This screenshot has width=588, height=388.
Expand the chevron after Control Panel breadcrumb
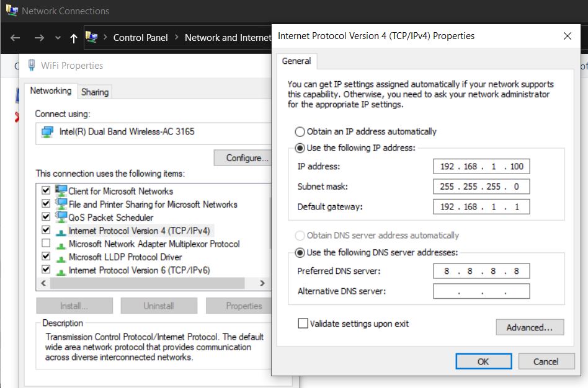[176, 37]
